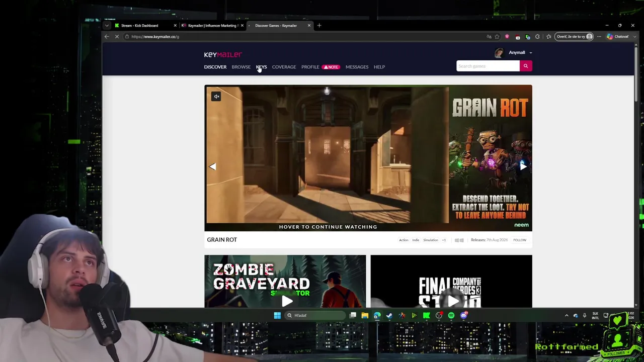Open Task View on the taskbar
The image size is (644, 362).
[x=353, y=316]
